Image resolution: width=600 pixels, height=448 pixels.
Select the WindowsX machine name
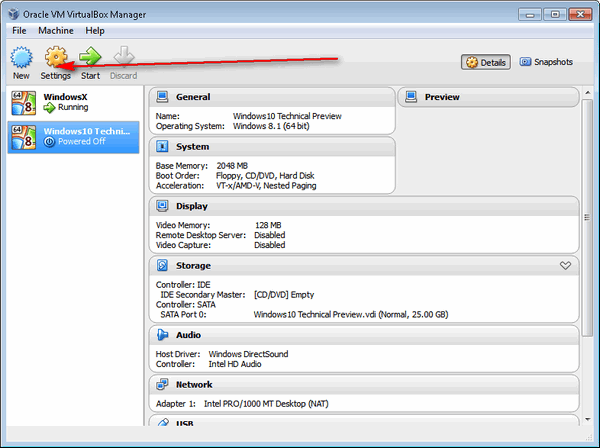(65, 97)
